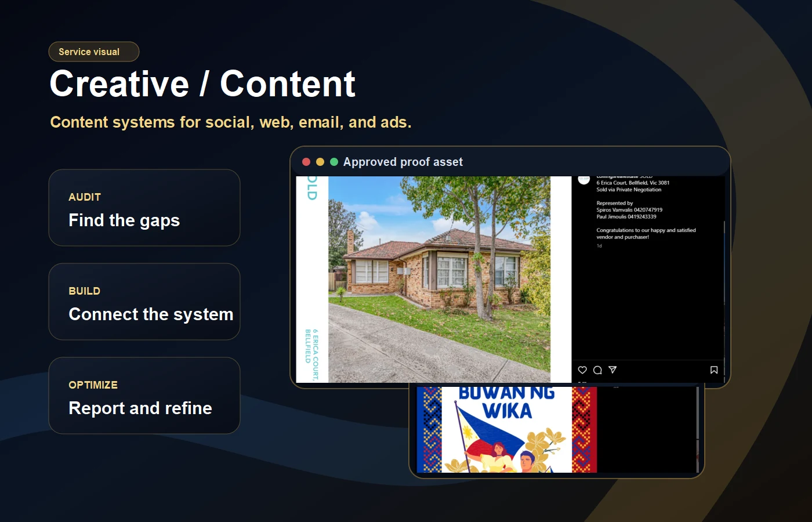The image size is (812, 522).
Task: Click the house listing photo
Action: pos(439,280)
